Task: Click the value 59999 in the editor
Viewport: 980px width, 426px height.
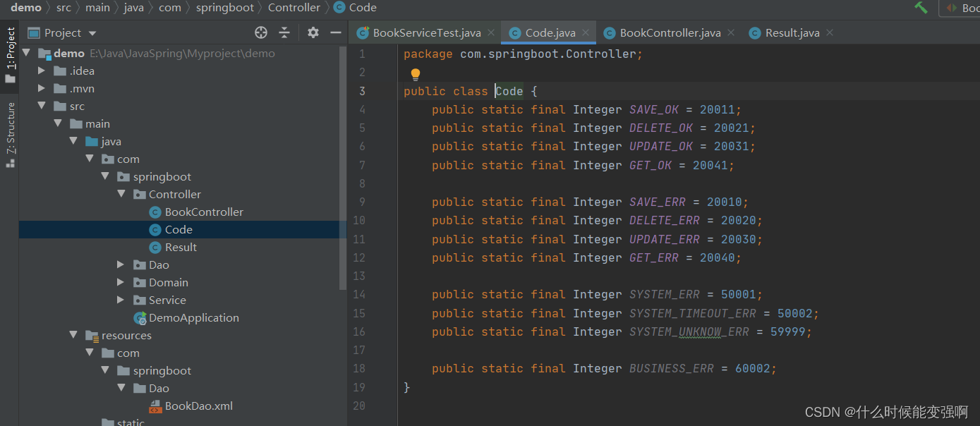Action: 787,331
